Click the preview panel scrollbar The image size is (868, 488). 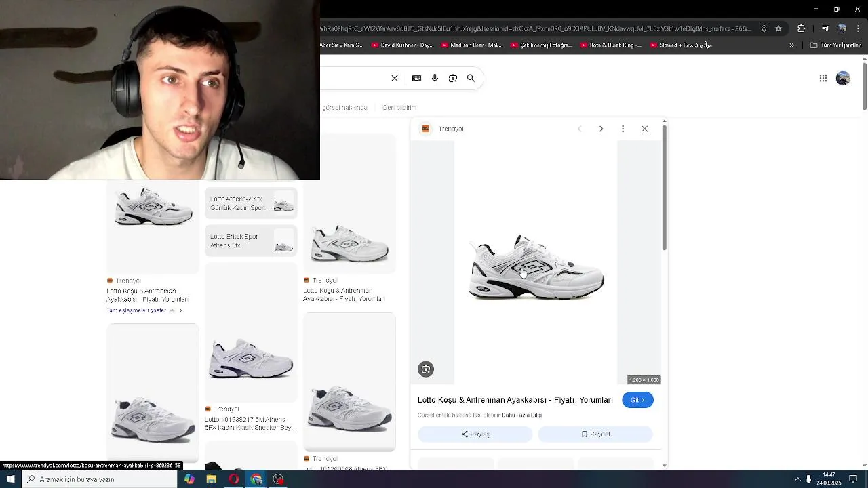coord(665,186)
